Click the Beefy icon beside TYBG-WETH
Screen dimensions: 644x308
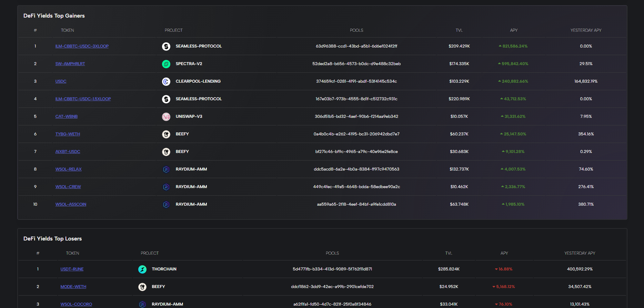[x=166, y=134]
